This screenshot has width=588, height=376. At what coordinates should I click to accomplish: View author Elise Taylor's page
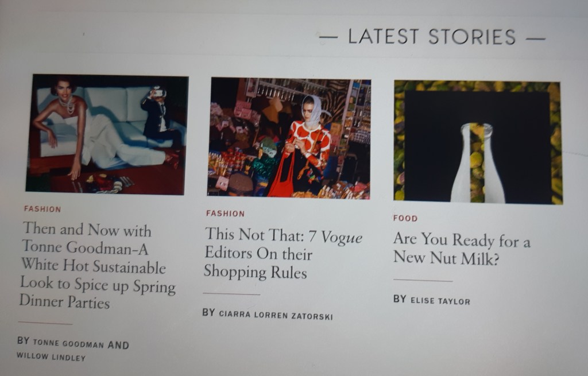(x=440, y=301)
